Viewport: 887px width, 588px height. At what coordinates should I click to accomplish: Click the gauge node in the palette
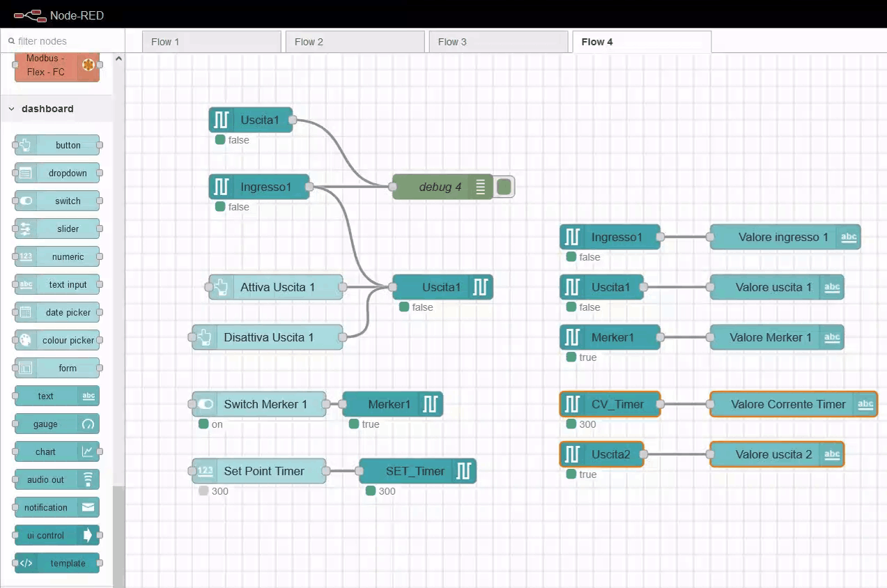56,424
